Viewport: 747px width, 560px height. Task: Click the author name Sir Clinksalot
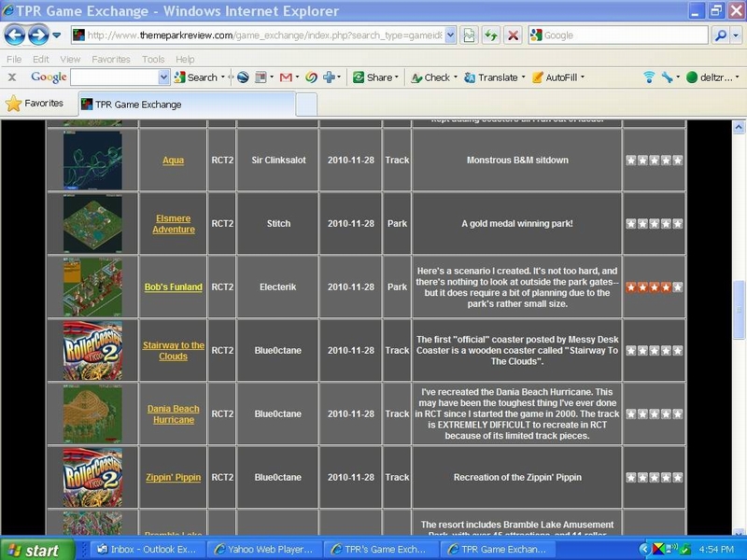(x=278, y=161)
